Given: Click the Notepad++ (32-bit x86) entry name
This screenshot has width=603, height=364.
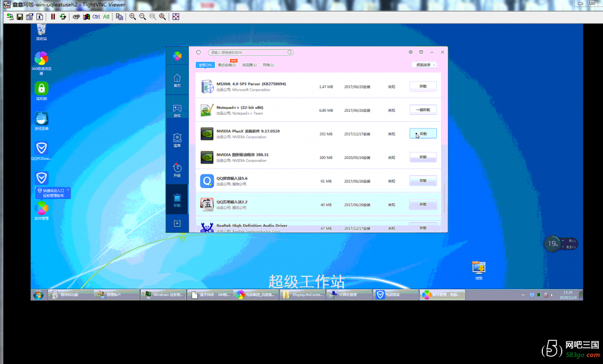Looking at the screenshot, I should (240, 107).
